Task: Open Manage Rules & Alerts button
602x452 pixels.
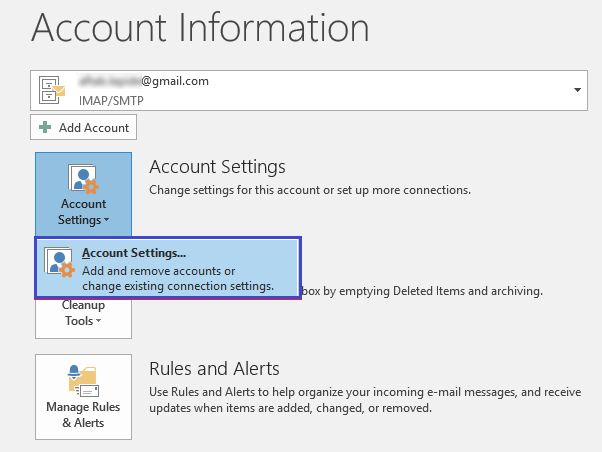Action: (83, 397)
